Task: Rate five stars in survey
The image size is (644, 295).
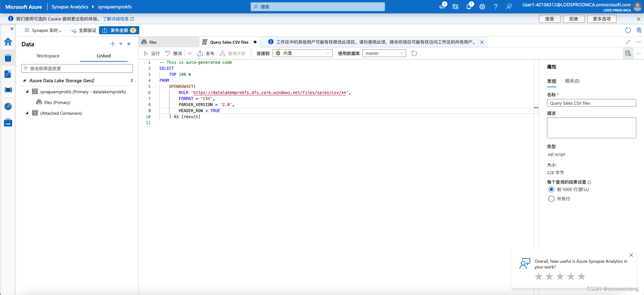Action: point(582,277)
